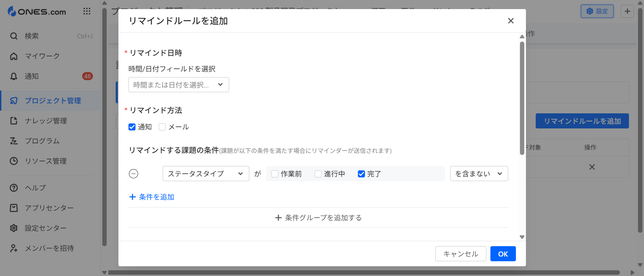Go to マイワーク
Image resolution: width=644 pixels, height=276 pixels.
click(x=50, y=56)
